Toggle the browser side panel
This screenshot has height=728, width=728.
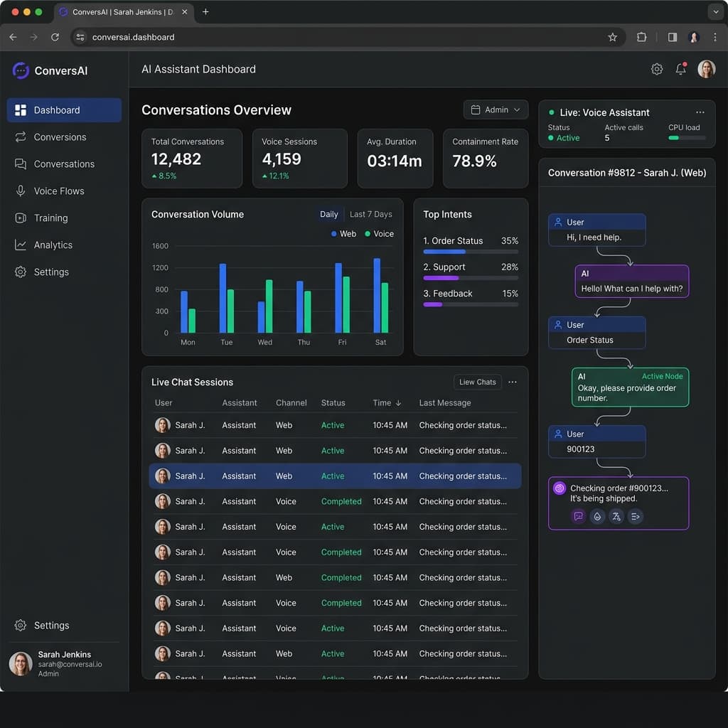point(672,37)
